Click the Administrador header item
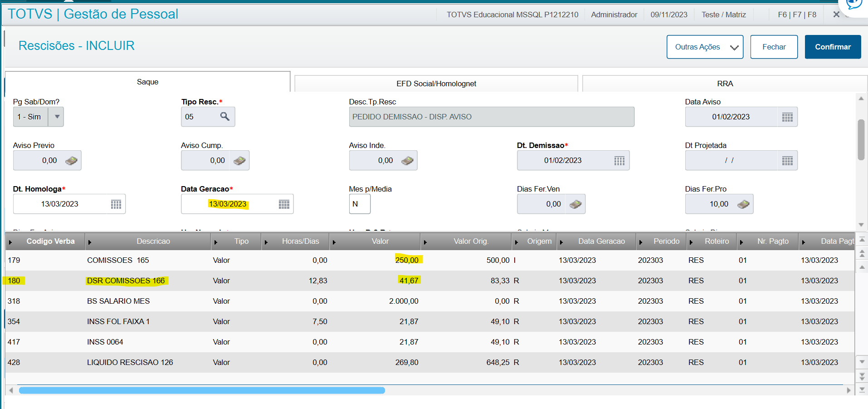The image size is (868, 409). click(x=614, y=15)
